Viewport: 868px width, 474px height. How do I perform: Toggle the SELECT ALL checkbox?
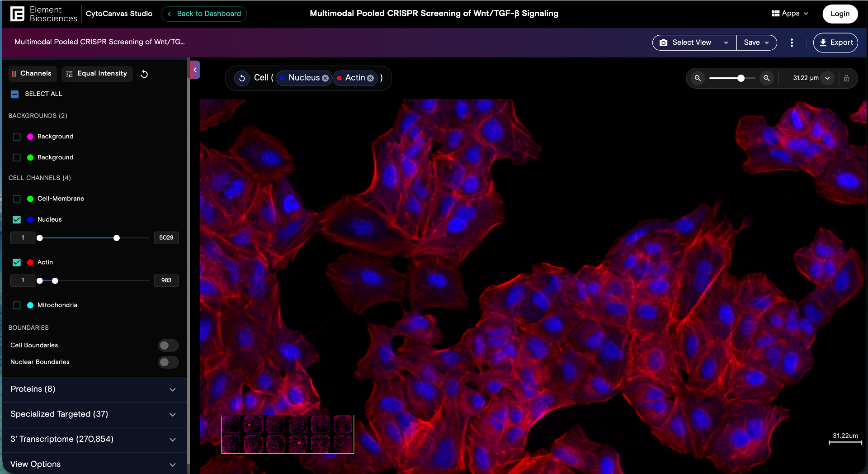pyautogui.click(x=15, y=95)
